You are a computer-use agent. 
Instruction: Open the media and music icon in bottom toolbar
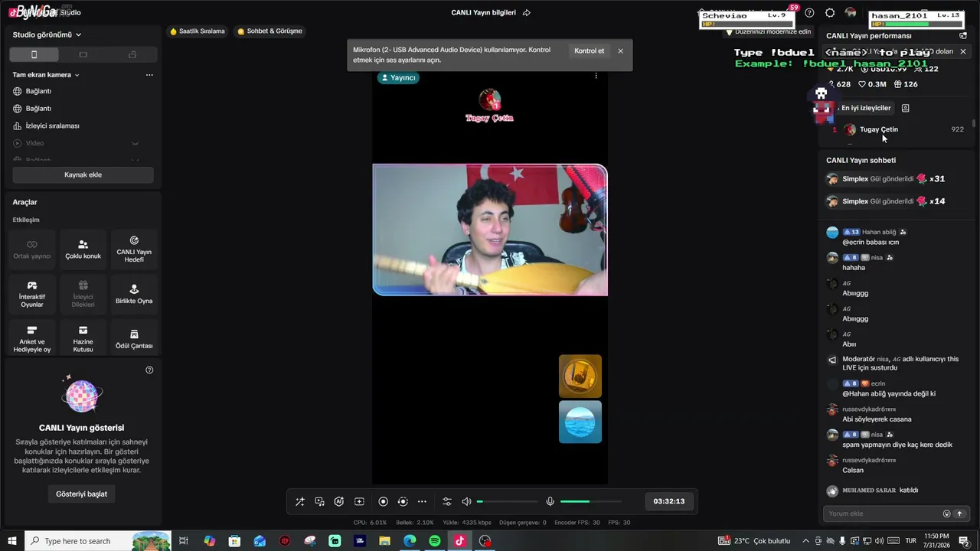tap(320, 501)
